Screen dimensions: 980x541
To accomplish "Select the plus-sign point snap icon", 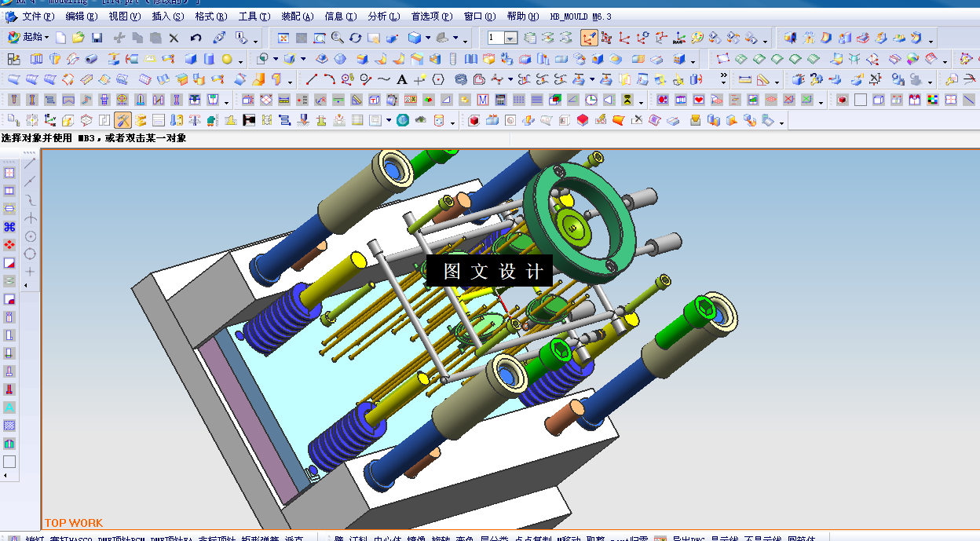I will (31, 272).
